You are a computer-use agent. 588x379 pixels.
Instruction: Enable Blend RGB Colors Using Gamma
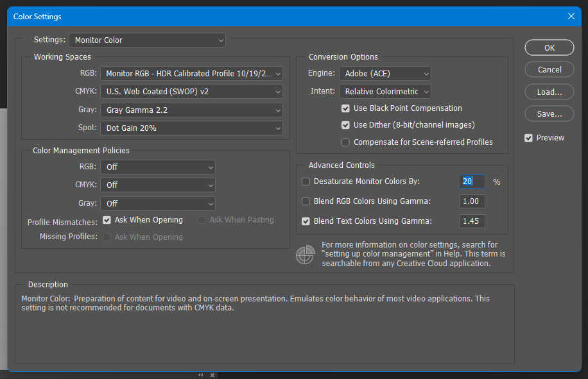(x=306, y=201)
